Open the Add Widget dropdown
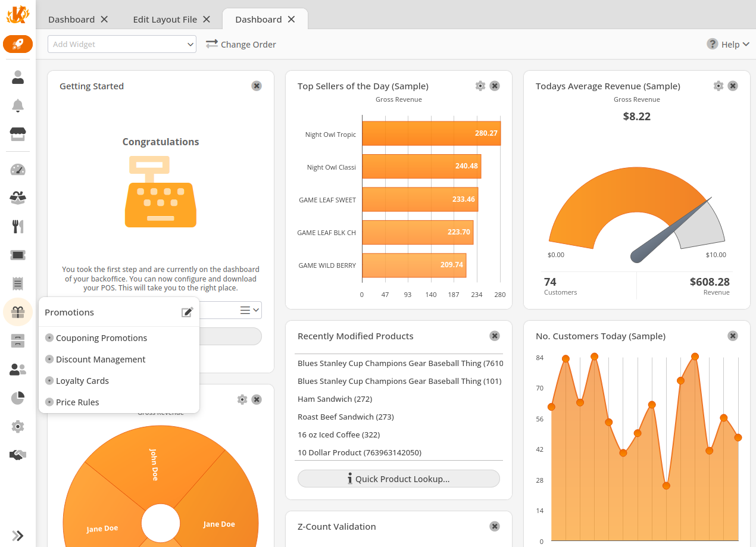 (x=122, y=44)
